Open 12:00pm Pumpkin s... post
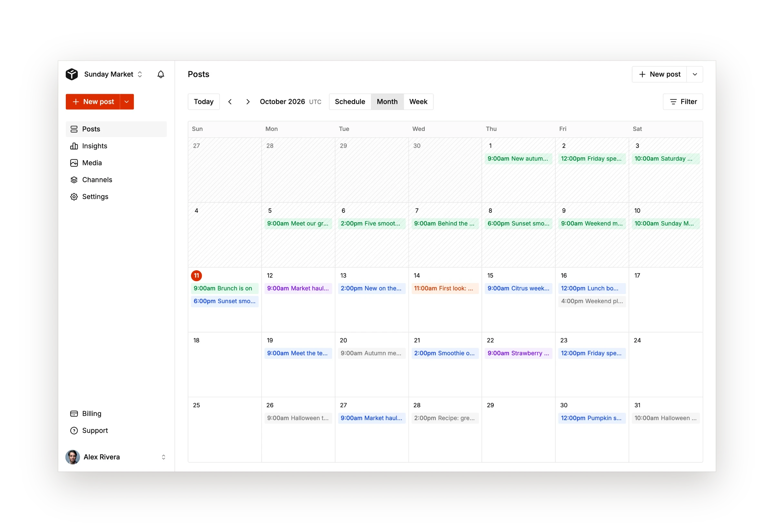 592,418
